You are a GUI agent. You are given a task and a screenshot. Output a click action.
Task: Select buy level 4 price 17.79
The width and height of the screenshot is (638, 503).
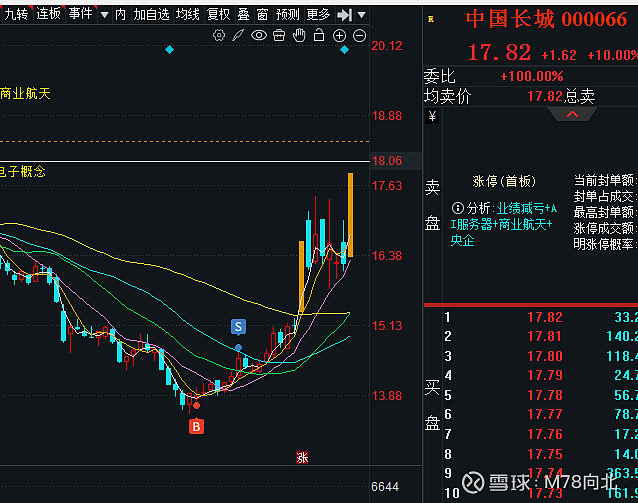pos(545,375)
